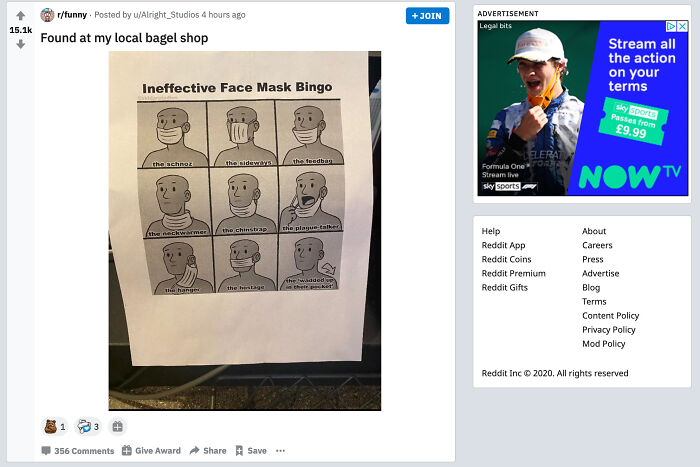Click the bear award icon
700x467 pixels.
(50, 426)
